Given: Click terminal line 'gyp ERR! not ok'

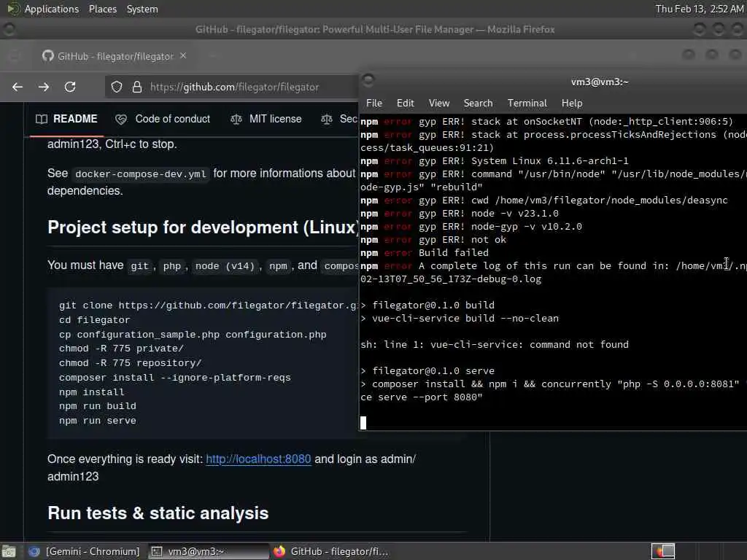Looking at the screenshot, I should click(462, 239).
